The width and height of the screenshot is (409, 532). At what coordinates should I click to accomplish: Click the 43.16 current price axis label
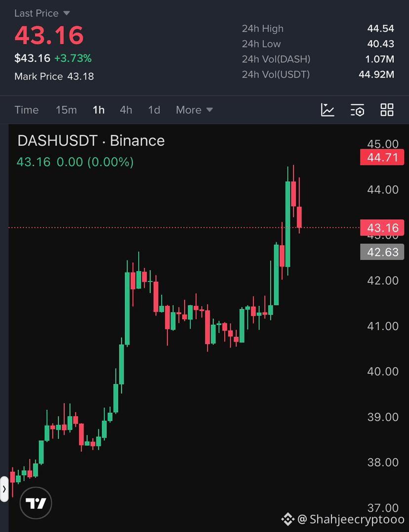(382, 227)
